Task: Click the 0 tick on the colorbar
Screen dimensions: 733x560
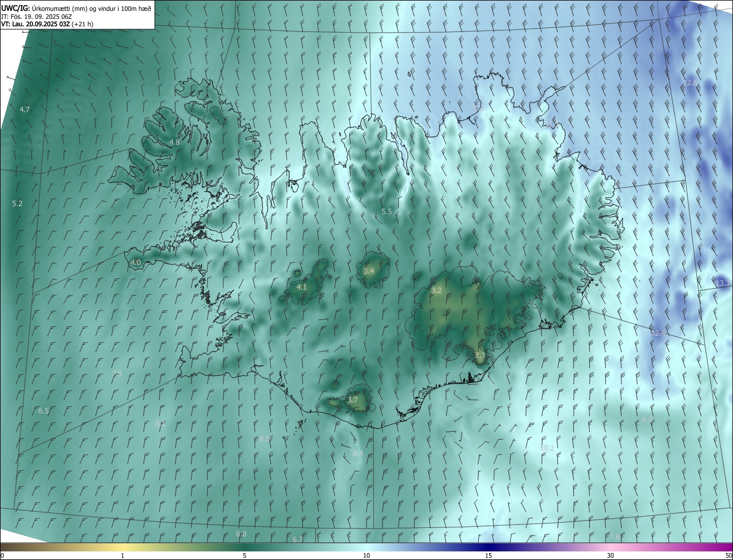Action: coord(2,555)
